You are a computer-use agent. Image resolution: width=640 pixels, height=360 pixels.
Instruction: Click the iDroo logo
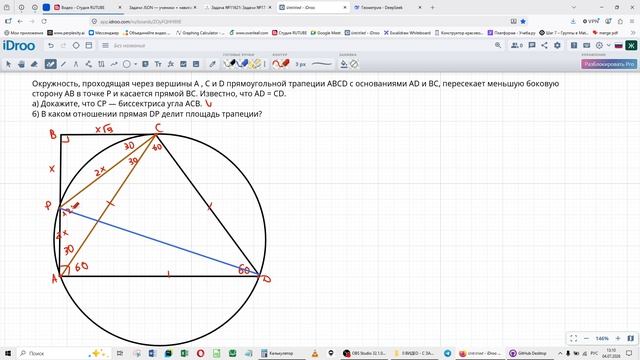[19, 46]
